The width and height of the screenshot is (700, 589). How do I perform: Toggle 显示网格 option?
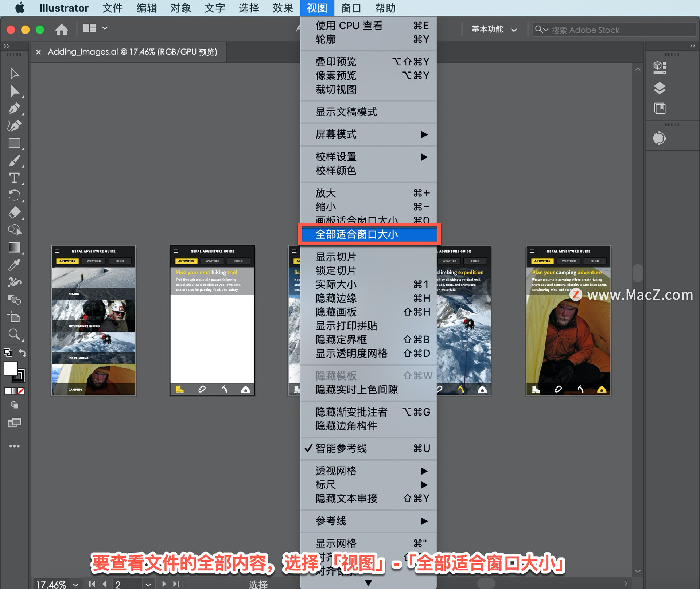(368, 543)
